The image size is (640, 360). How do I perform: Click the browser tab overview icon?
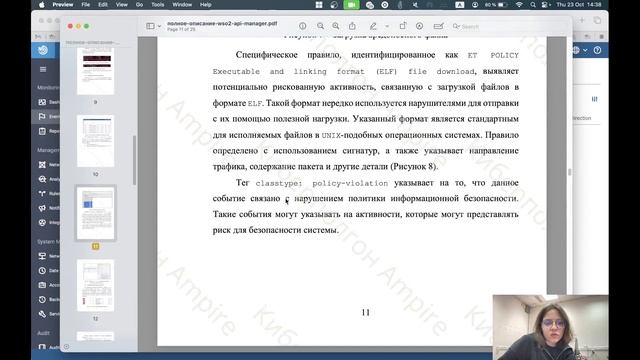coord(597,20)
